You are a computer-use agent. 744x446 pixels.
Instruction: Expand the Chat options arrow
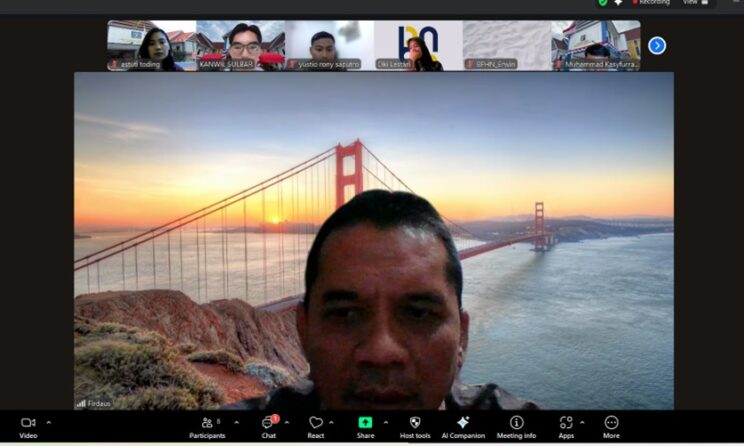pyautogui.click(x=287, y=422)
